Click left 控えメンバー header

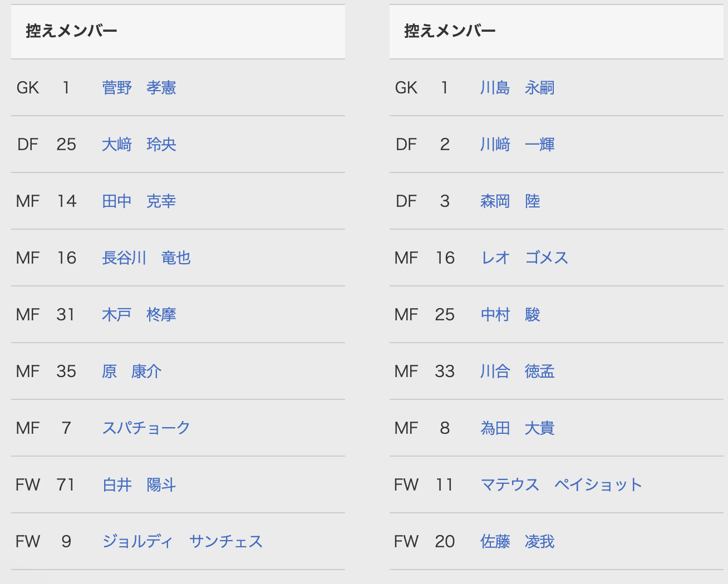click(71, 31)
